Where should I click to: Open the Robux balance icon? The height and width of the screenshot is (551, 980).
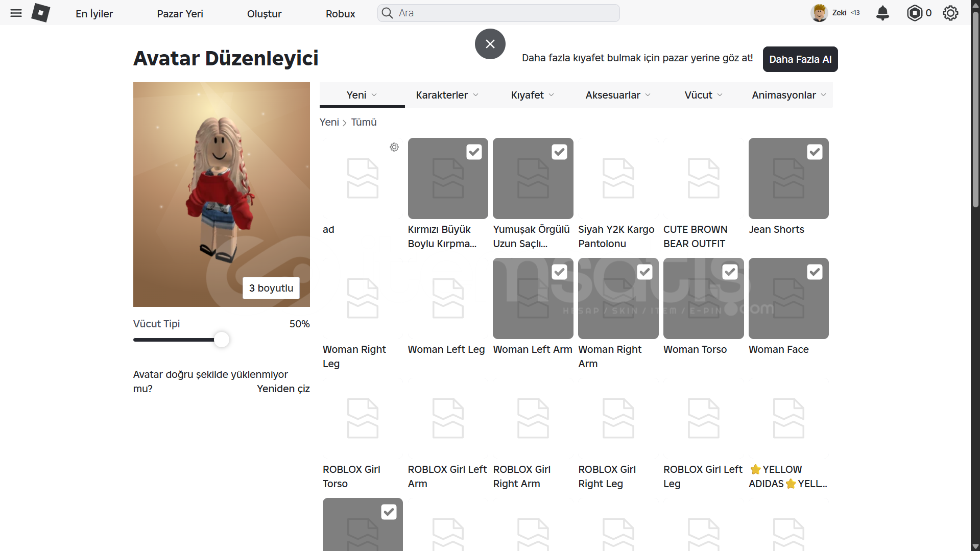coord(915,13)
